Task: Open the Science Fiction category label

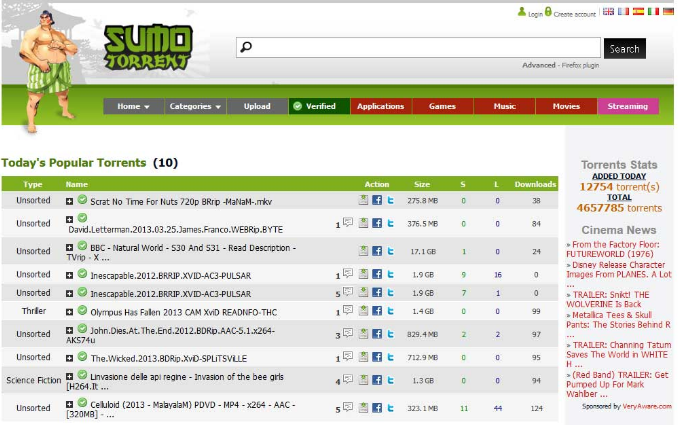Action: coord(34,380)
